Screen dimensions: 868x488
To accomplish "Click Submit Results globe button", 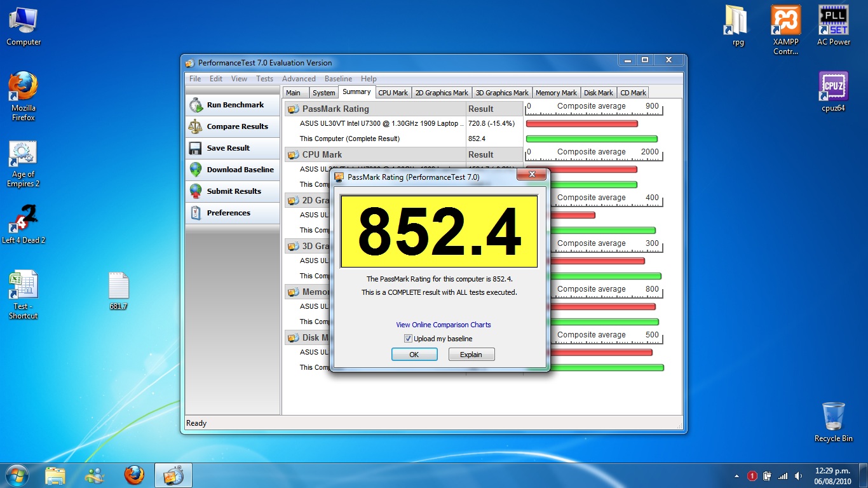I will tap(233, 191).
